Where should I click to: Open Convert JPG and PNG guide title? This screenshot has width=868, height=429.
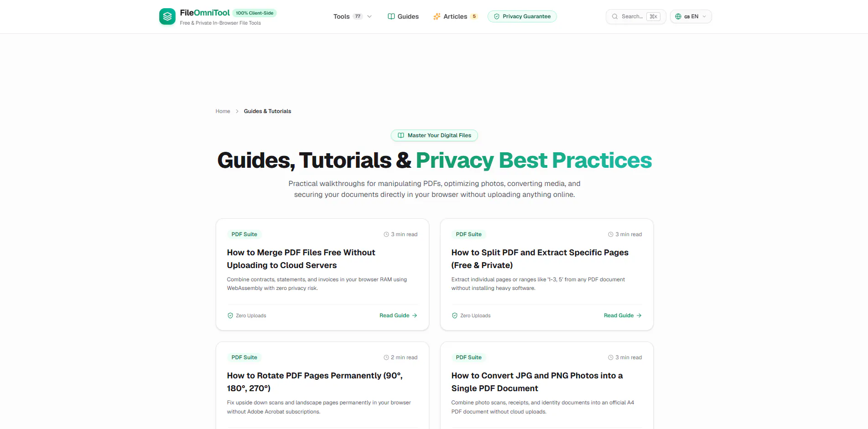point(537,382)
